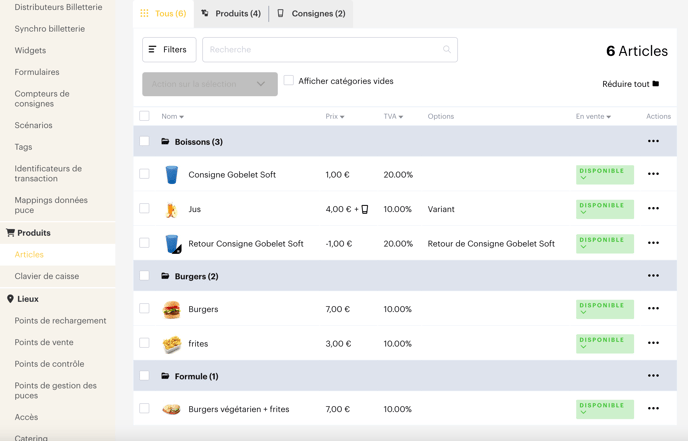Click the Jus product image
Viewport: 688px width, 441px height.
pyautogui.click(x=172, y=209)
